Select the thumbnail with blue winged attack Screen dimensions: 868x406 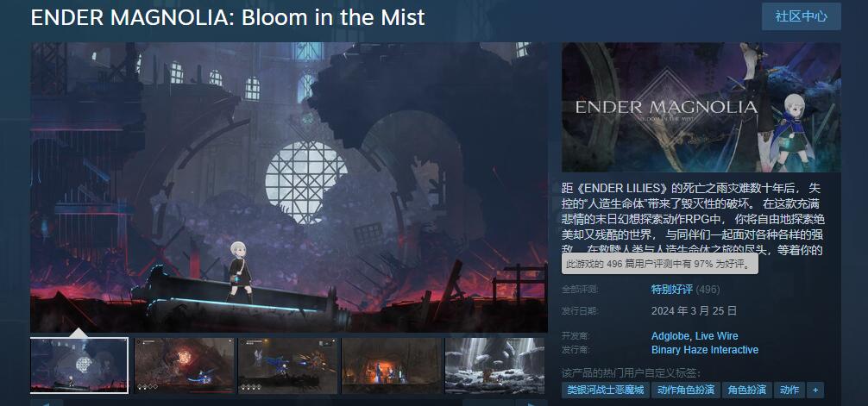[288, 365]
